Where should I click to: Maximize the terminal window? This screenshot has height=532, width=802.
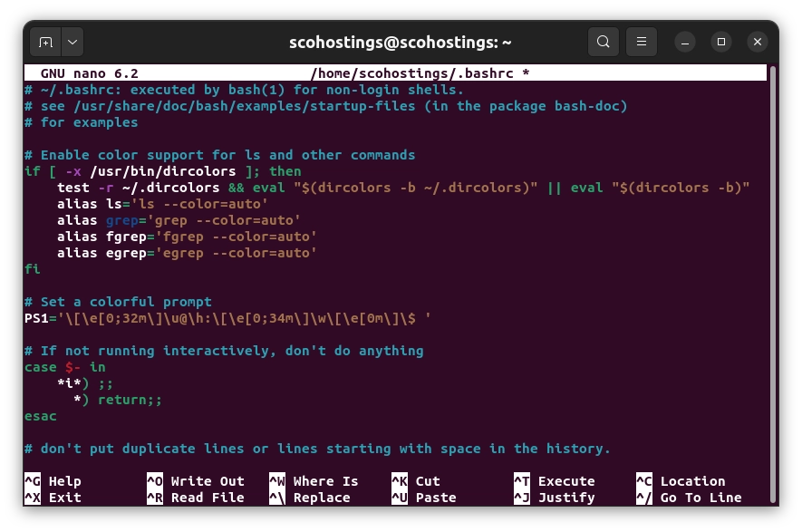721,42
